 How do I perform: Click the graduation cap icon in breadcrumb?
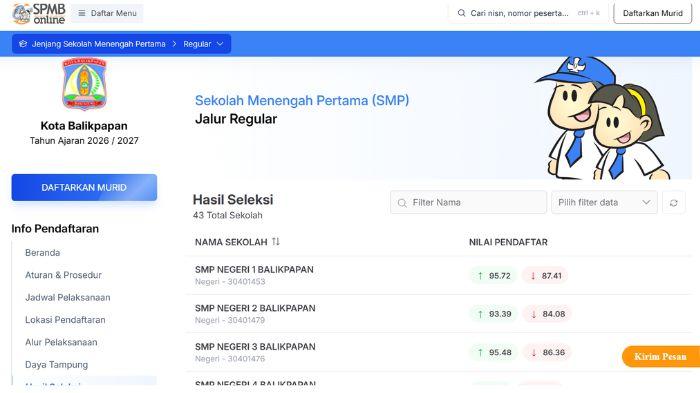(x=23, y=44)
